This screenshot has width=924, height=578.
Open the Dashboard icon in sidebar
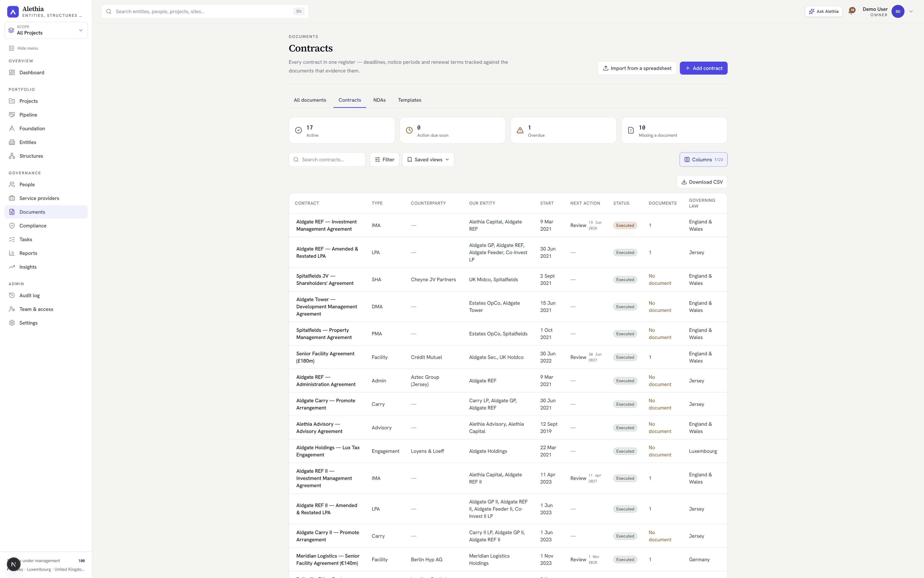click(x=12, y=73)
